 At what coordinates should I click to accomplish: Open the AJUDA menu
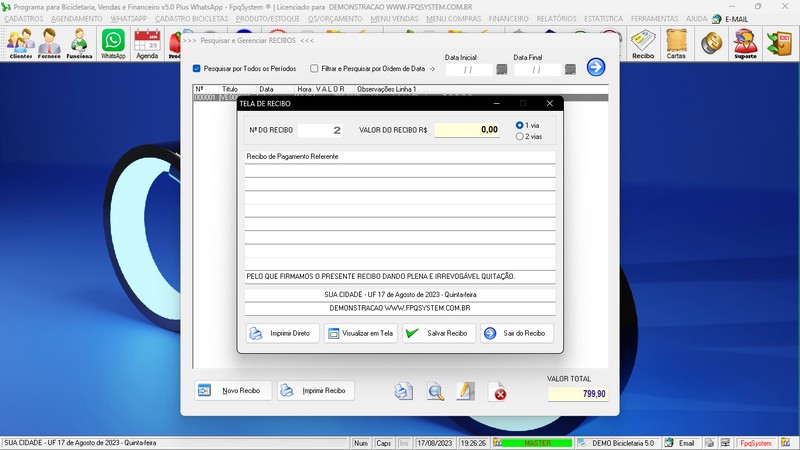pyautogui.click(x=696, y=19)
